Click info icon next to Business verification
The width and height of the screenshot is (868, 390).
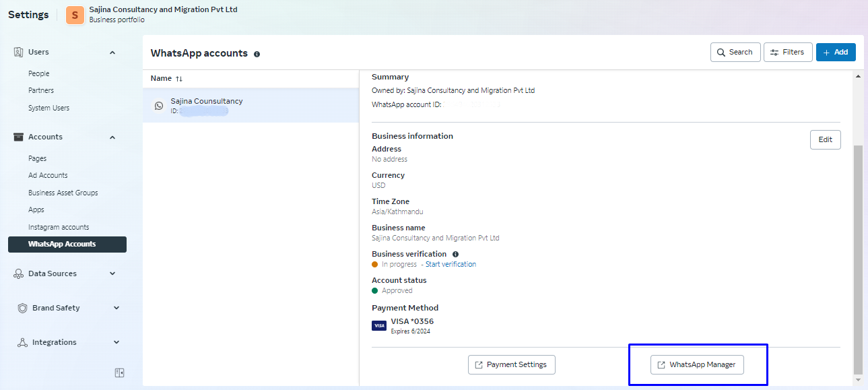(x=456, y=254)
